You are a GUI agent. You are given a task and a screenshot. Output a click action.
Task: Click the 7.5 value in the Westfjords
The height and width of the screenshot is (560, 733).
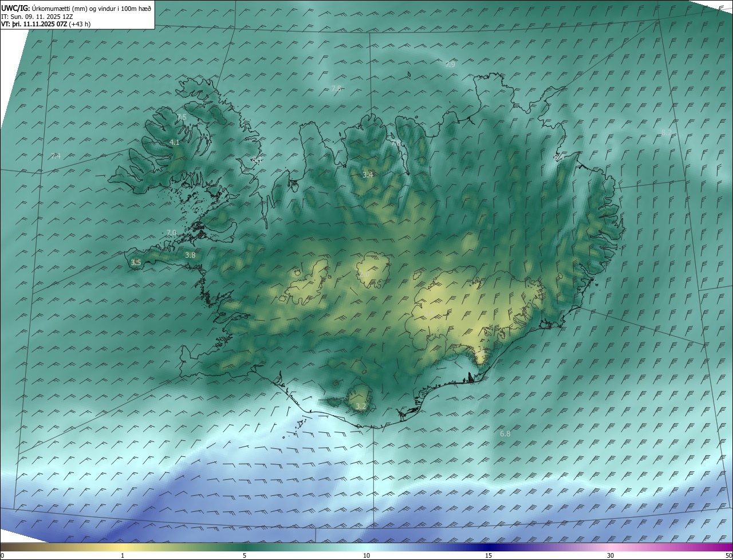(182, 117)
